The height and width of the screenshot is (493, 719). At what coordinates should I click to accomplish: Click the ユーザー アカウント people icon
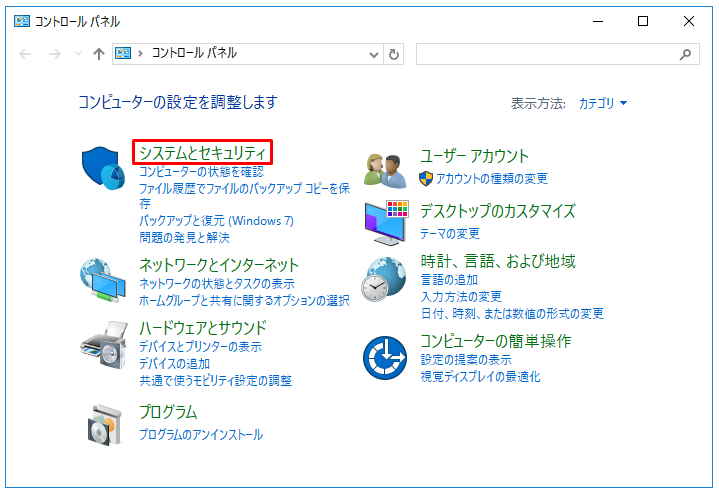(x=385, y=171)
